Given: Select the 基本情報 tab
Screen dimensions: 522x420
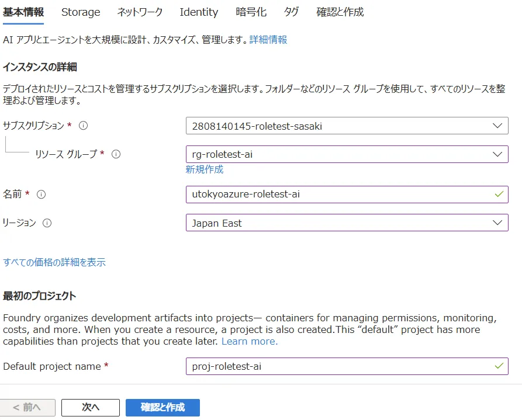Looking at the screenshot, I should click(23, 12).
